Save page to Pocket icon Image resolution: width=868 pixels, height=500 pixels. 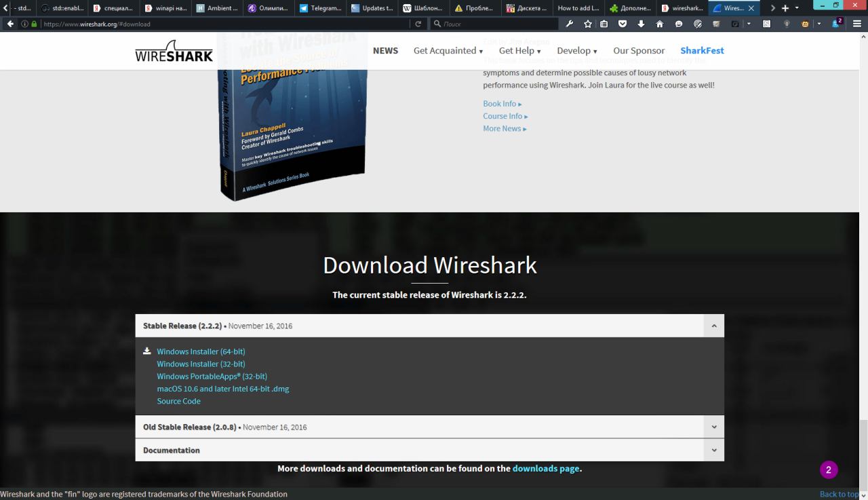pyautogui.click(x=623, y=24)
